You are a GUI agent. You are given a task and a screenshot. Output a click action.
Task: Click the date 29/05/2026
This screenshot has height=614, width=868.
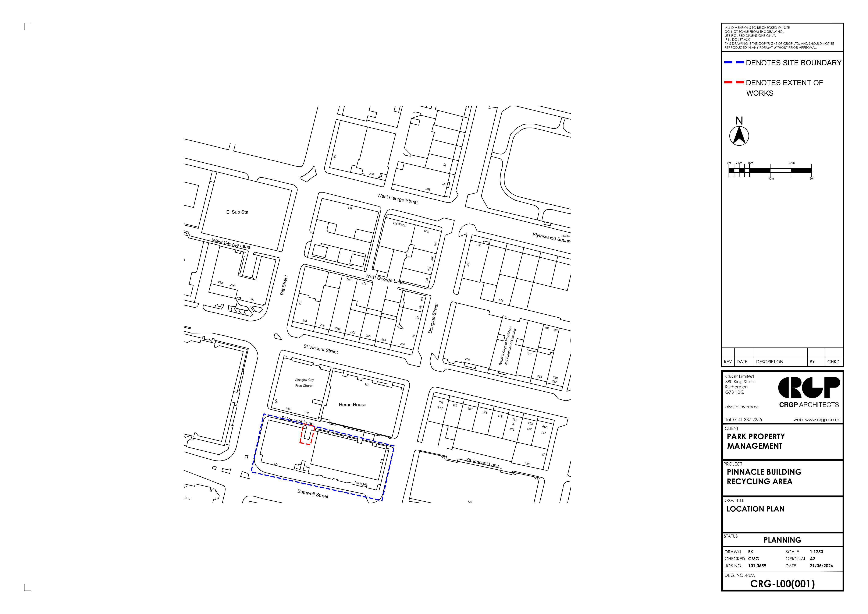point(821,566)
